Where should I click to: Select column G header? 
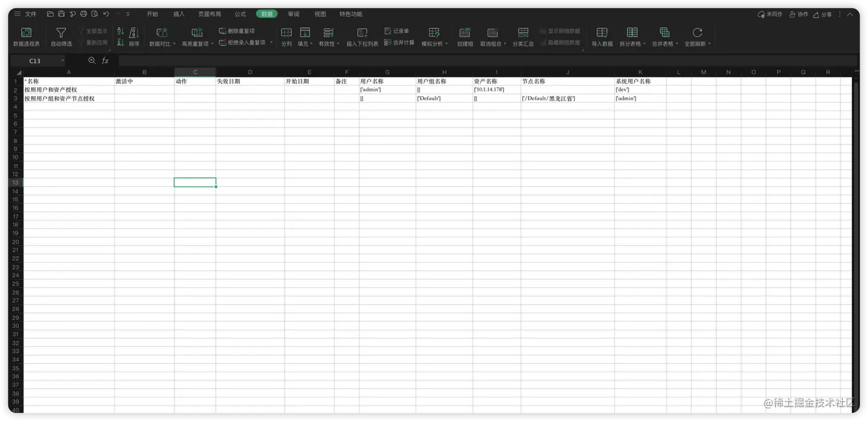coord(387,72)
